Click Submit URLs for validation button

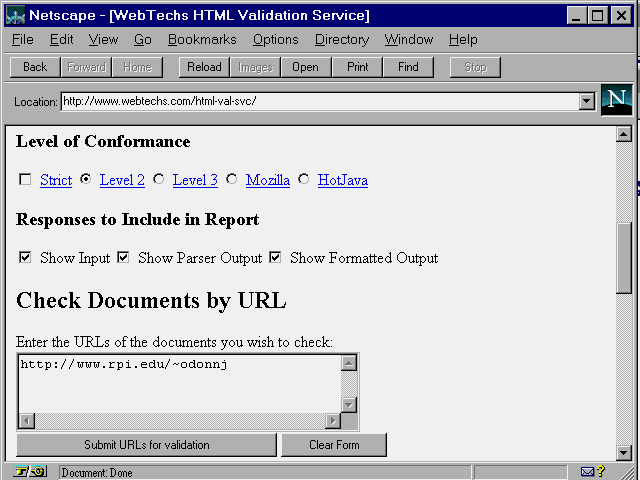[x=146, y=445]
